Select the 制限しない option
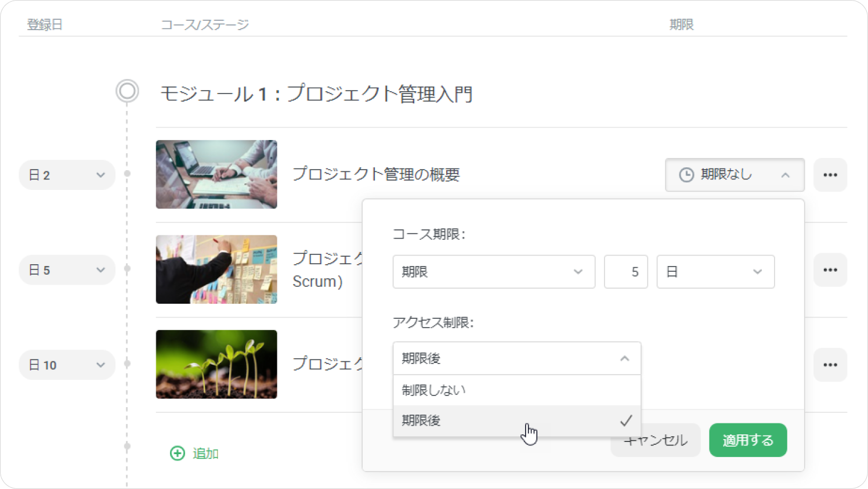Image resolution: width=868 pixels, height=489 pixels. (x=517, y=390)
